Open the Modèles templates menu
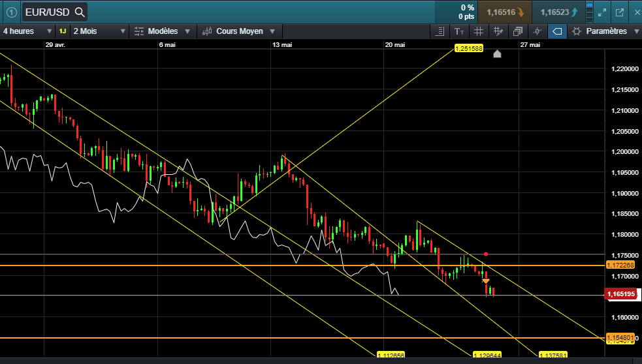 click(x=162, y=31)
